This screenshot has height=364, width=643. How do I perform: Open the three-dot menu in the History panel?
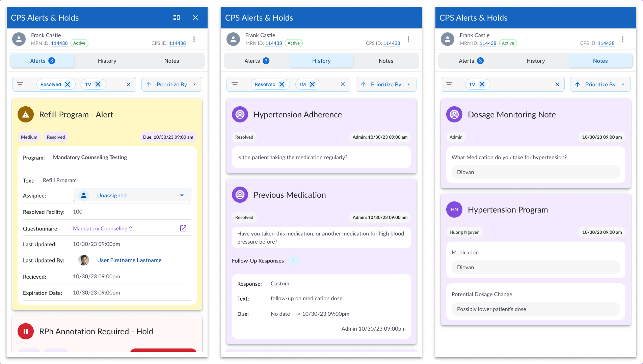tap(408, 39)
